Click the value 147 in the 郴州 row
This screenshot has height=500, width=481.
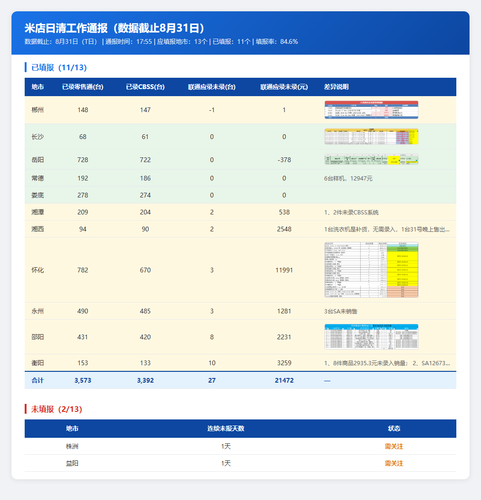pos(145,110)
